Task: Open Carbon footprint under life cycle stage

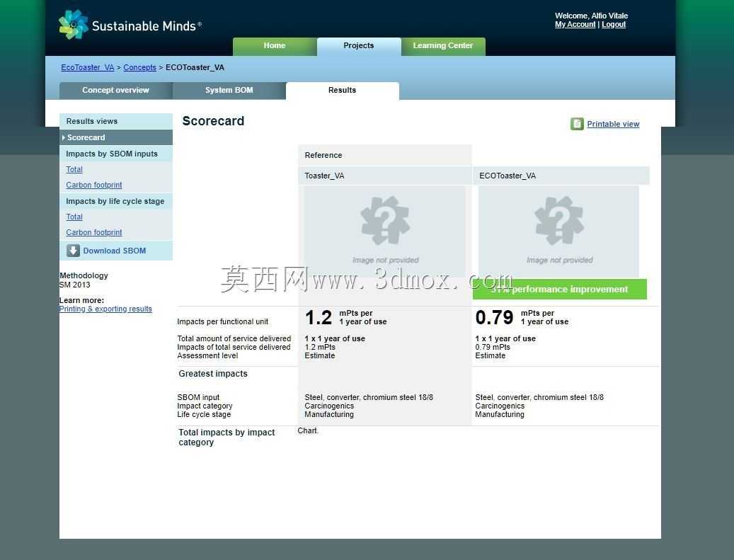Action: (94, 232)
